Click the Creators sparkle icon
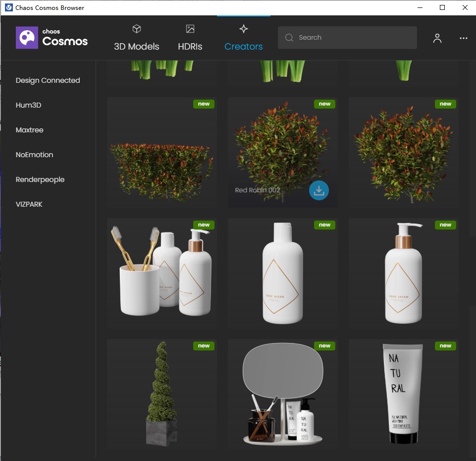The width and height of the screenshot is (476, 461). pyautogui.click(x=244, y=29)
